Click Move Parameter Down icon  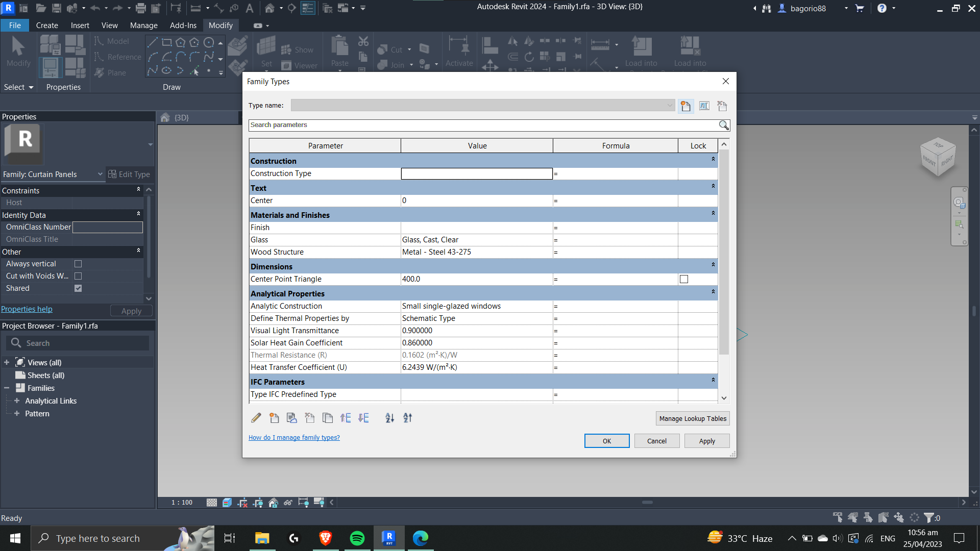click(363, 418)
